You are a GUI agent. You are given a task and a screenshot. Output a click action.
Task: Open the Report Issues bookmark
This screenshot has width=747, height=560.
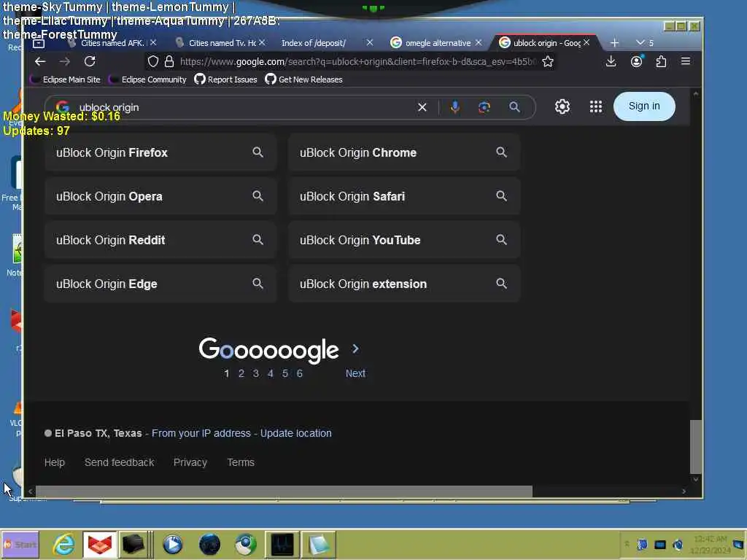click(226, 79)
